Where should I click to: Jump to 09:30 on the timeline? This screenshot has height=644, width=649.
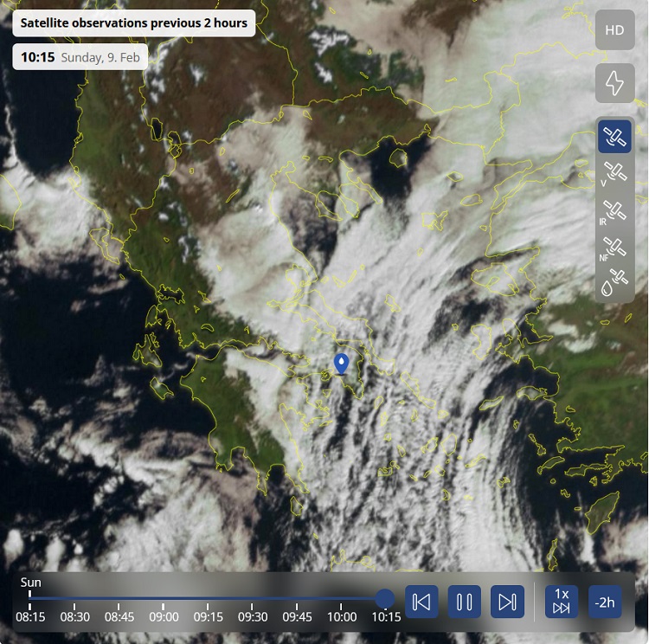coord(253,616)
